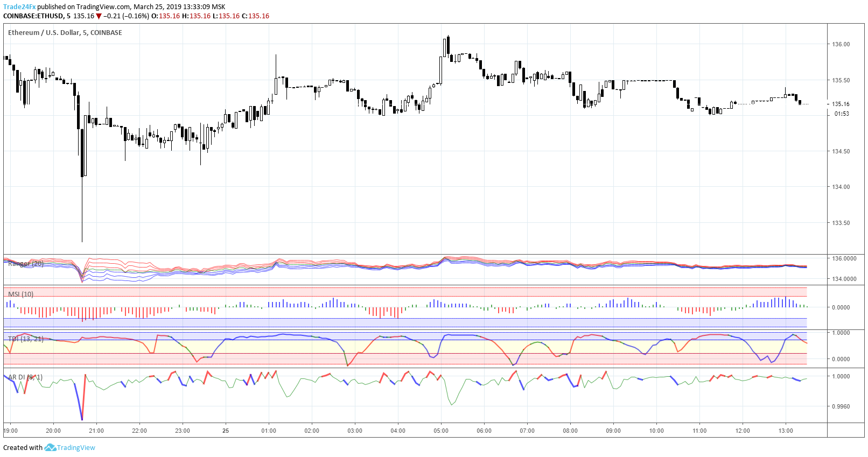
Task: Click the 13:00 time axis label
Action: pos(786,431)
